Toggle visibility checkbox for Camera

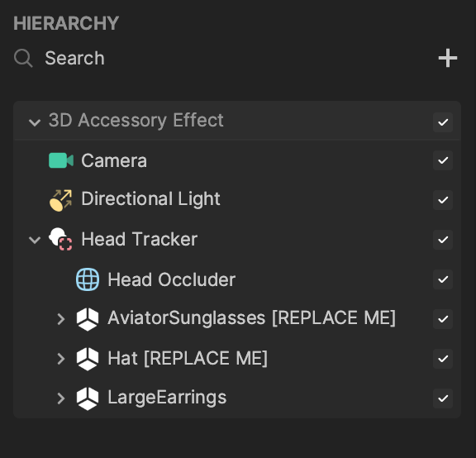pos(443,160)
